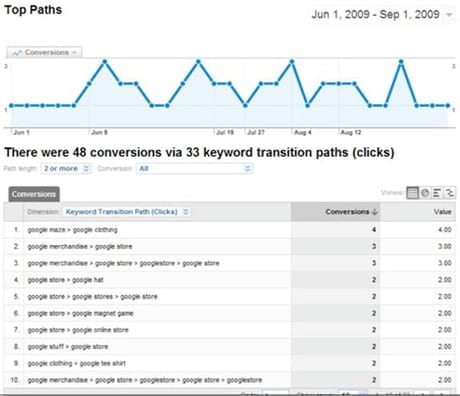Image resolution: width=460 pixels, height=396 pixels.
Task: Click the Conversions chart metric icon
Action: pos(17,53)
